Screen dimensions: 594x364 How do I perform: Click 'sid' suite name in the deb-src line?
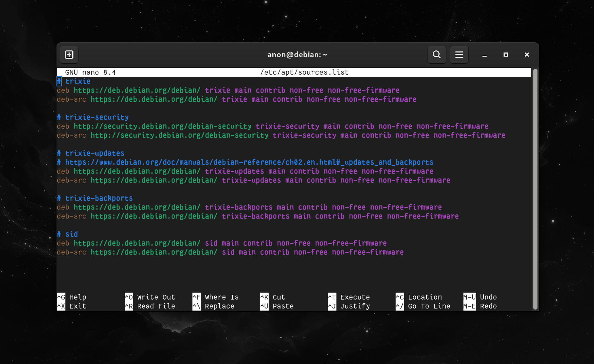(x=228, y=252)
